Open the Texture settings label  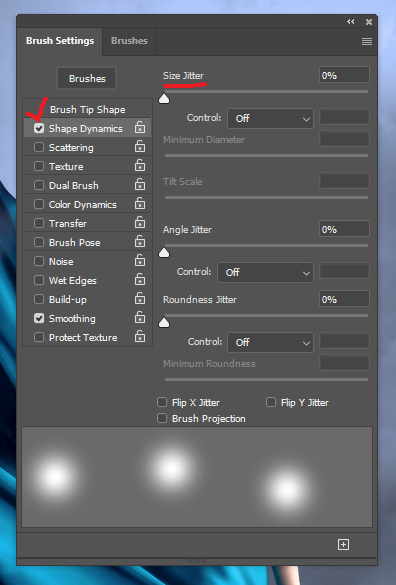66,167
